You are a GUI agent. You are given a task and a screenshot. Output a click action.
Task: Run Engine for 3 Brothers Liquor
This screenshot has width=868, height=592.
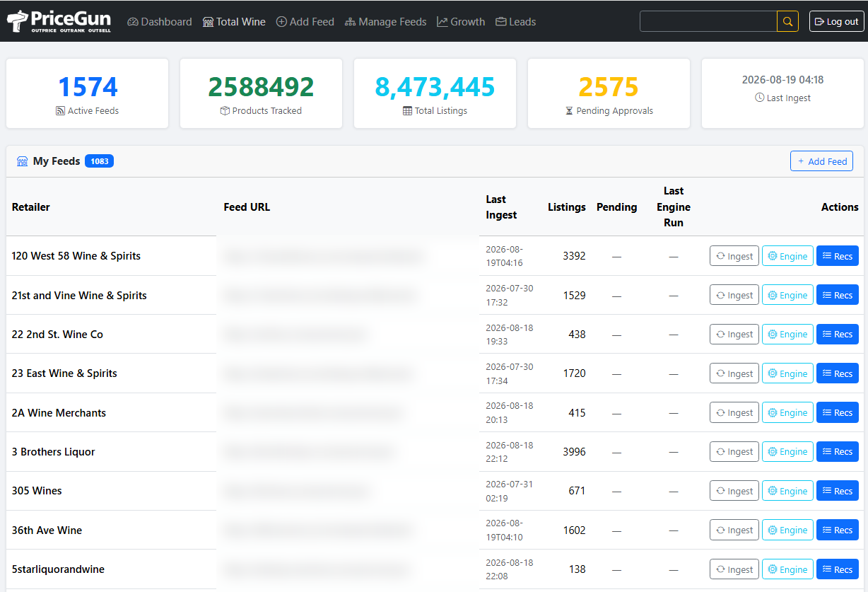[x=787, y=451]
